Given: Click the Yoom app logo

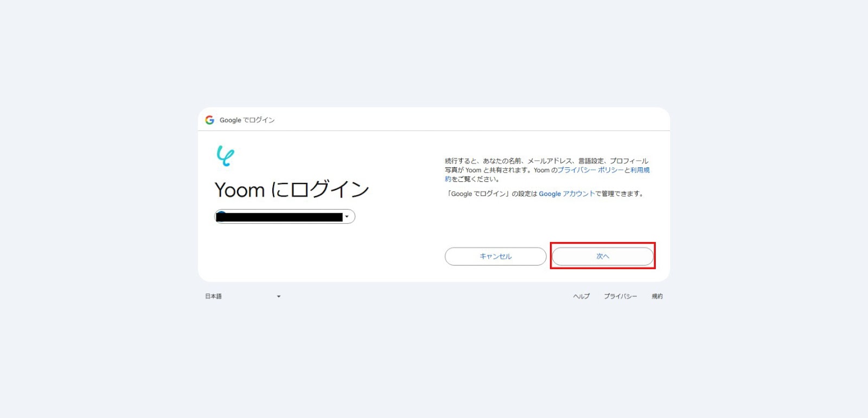Looking at the screenshot, I should point(225,155).
